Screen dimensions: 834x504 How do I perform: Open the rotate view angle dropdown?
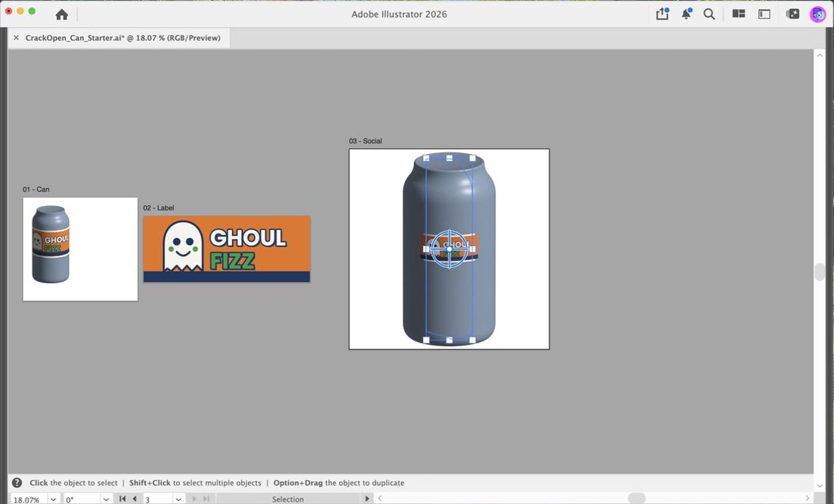pos(106,499)
